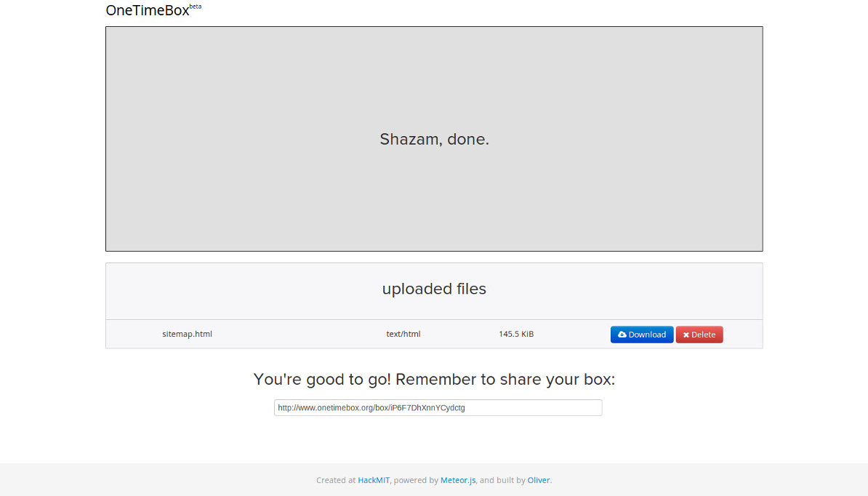Click the beta superscript label
Image resolution: width=868 pixels, height=496 pixels.
click(x=196, y=7)
